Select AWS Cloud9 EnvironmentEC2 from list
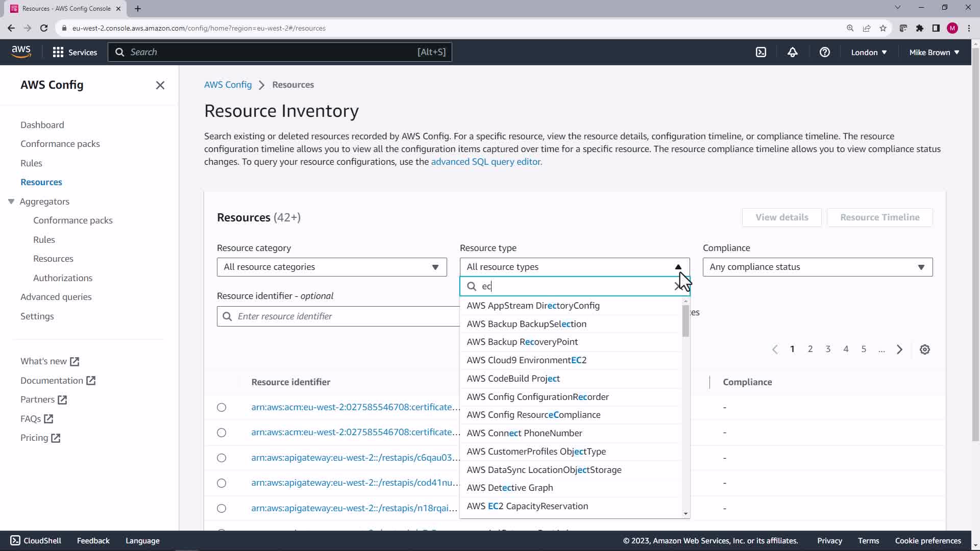980x551 pixels. tap(526, 360)
